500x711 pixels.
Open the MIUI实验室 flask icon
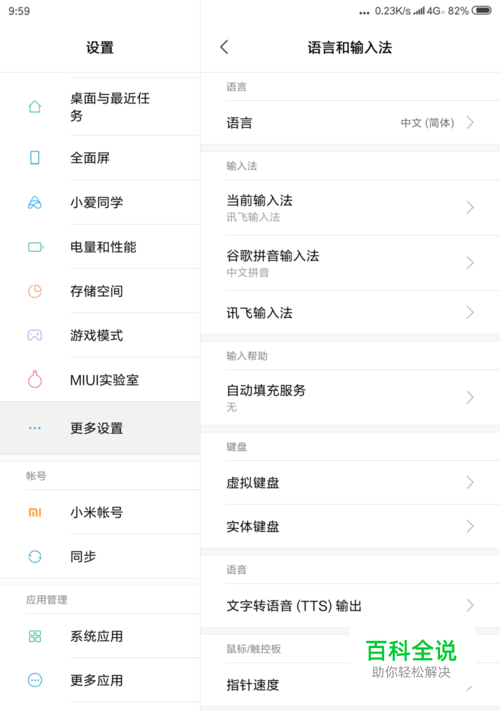click(35, 379)
